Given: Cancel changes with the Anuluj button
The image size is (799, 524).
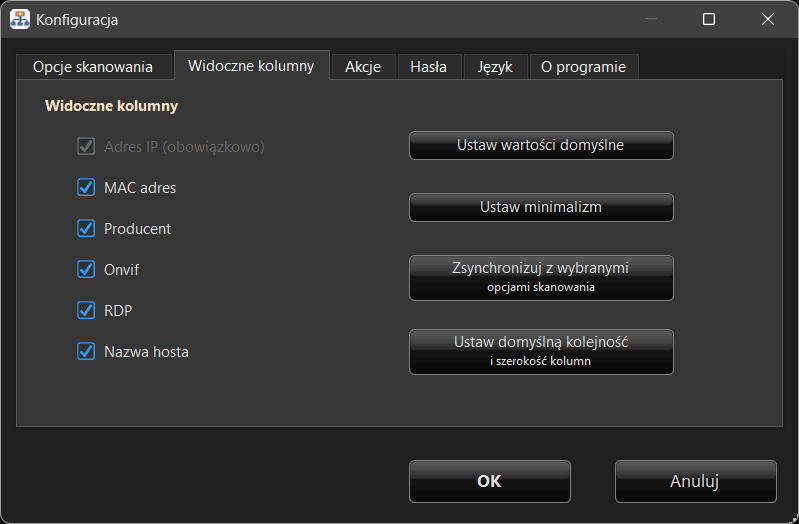Looking at the screenshot, I should 695,481.
